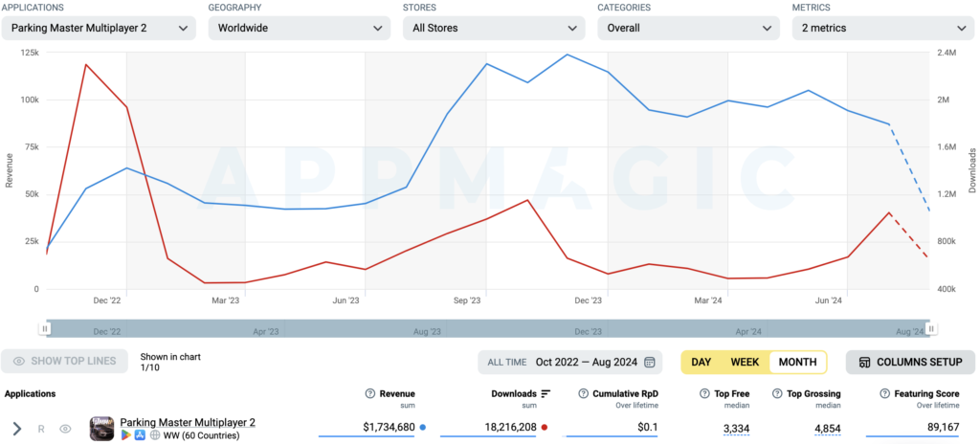980x444 pixels.
Task: Expand the Parking Master Multiplayer 2 row chevron
Action: click(17, 429)
